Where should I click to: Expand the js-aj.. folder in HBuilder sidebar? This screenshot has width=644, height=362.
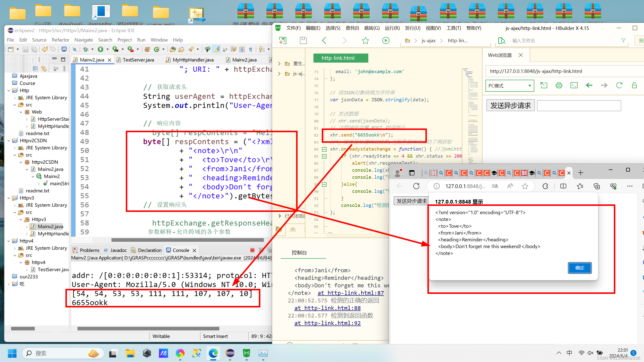pyautogui.click(x=279, y=74)
